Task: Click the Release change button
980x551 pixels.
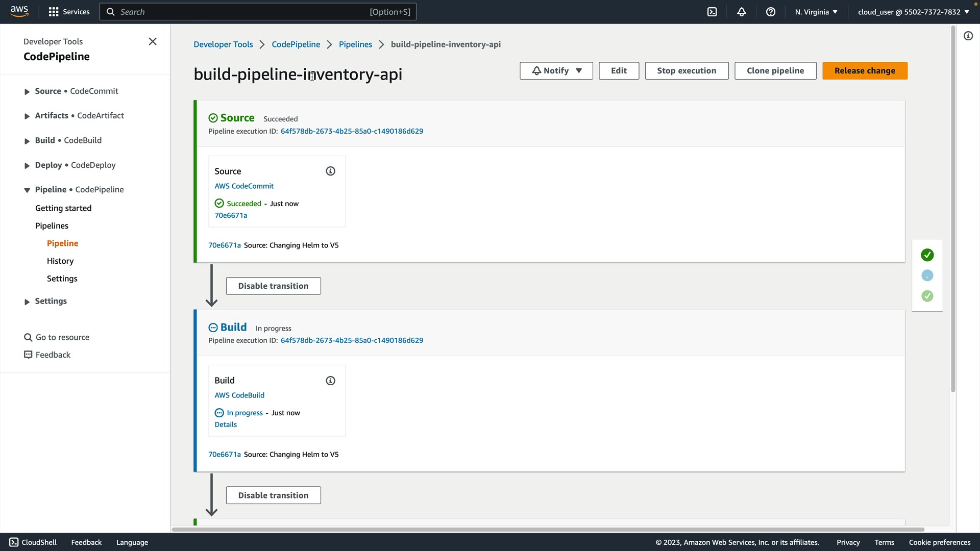Action: (865, 71)
